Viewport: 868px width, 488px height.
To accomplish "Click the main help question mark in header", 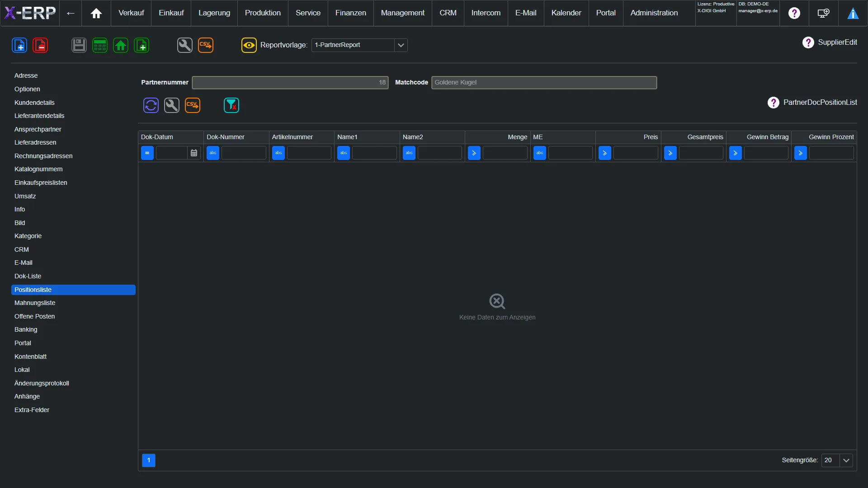I will click(x=794, y=13).
